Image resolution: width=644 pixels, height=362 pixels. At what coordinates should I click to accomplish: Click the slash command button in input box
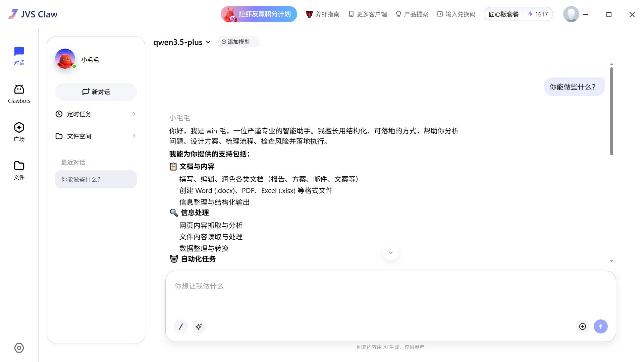click(x=181, y=326)
